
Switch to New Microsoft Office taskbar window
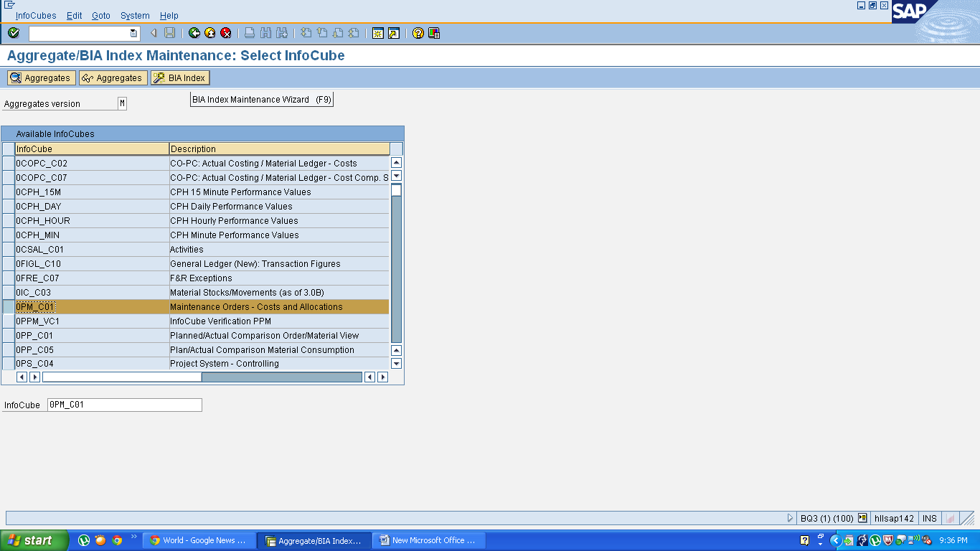click(x=428, y=540)
